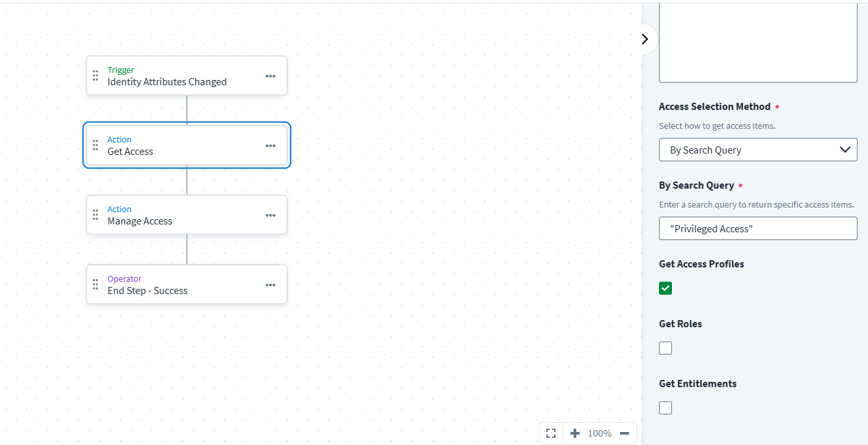Open three-dot menu on Manage Access step
Viewport: 868px width, 445px height.
(270, 215)
